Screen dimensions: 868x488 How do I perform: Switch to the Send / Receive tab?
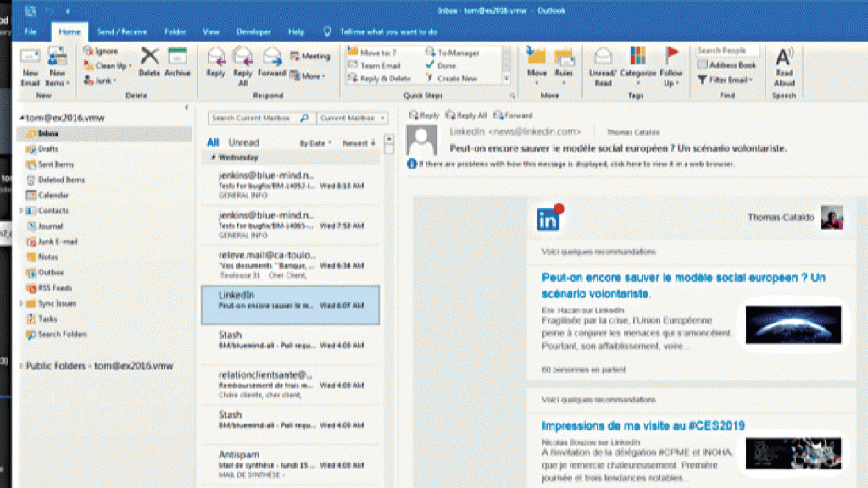[x=122, y=31]
